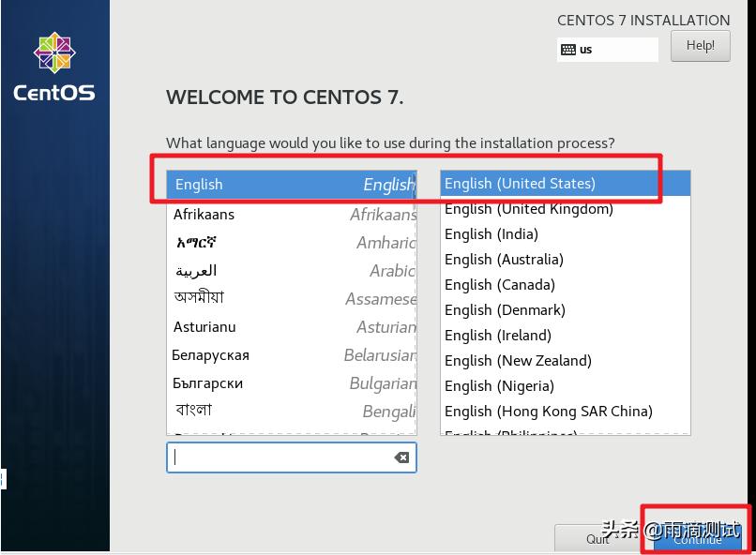Clear the search field with backspace icon

401,457
